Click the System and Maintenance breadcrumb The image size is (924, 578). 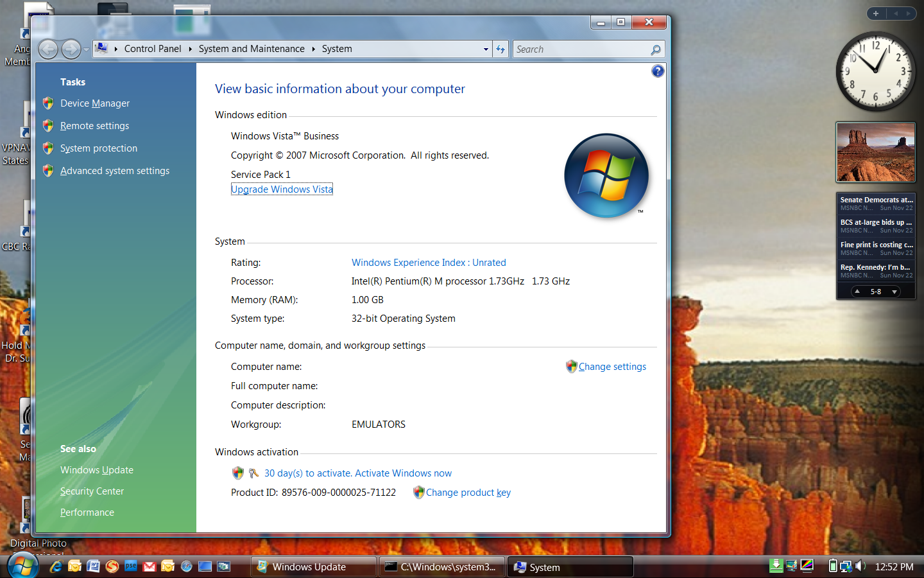click(252, 49)
